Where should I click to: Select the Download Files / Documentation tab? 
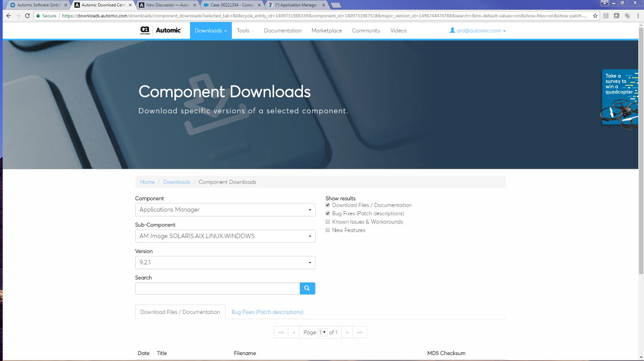(180, 312)
